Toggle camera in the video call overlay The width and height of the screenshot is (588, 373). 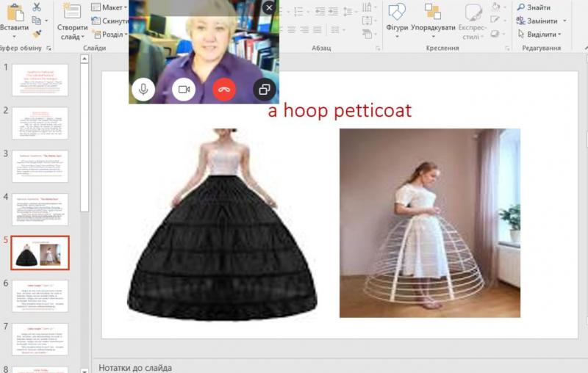(x=184, y=90)
